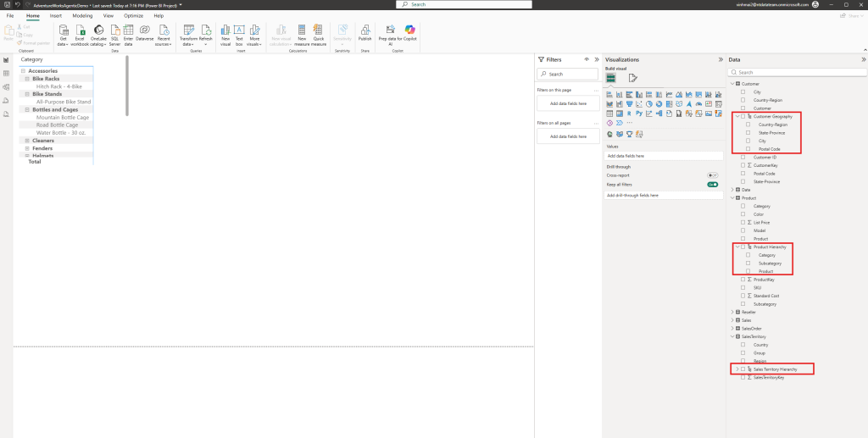Check the List Price field checkbox
Screen dimensions: 868x438
pyautogui.click(x=743, y=222)
